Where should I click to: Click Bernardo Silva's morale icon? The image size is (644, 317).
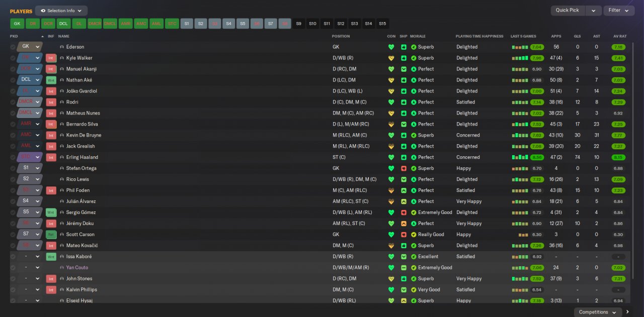(x=414, y=124)
